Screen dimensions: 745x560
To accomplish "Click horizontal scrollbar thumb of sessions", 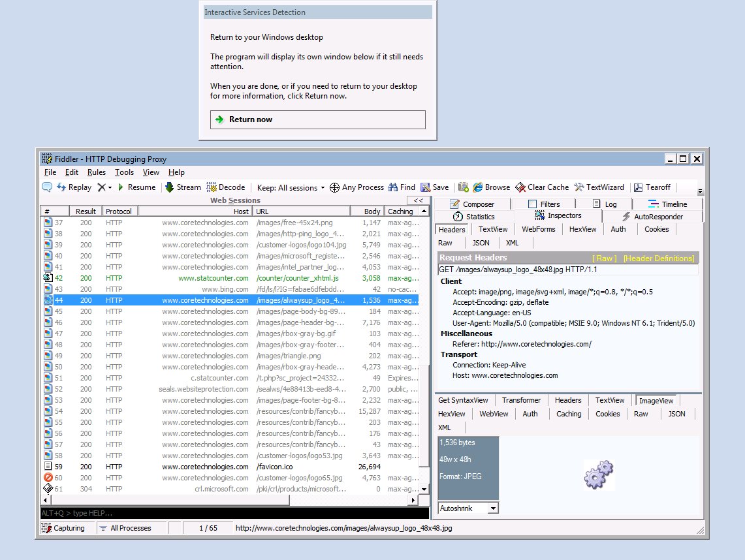I will pos(170,500).
